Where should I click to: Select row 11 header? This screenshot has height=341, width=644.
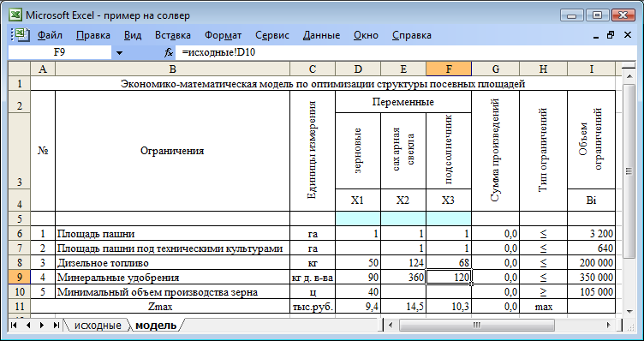(20, 306)
